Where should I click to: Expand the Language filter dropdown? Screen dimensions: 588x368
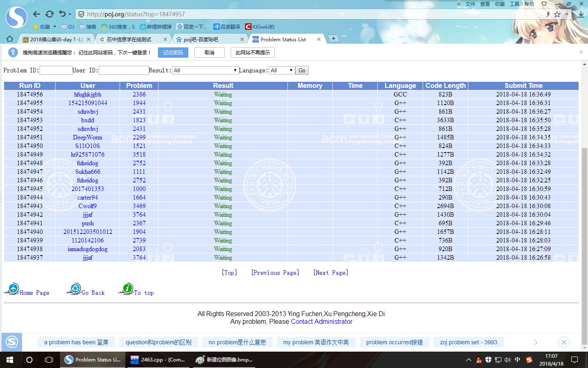[281, 70]
